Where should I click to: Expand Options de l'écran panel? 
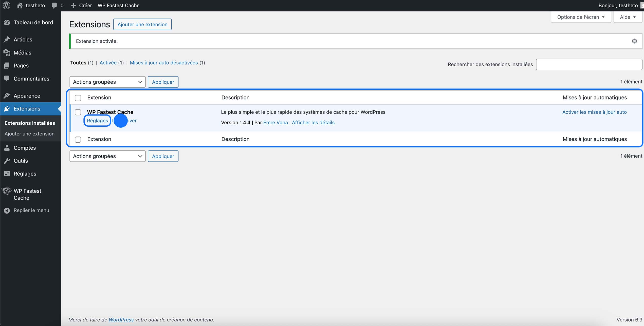[580, 17]
